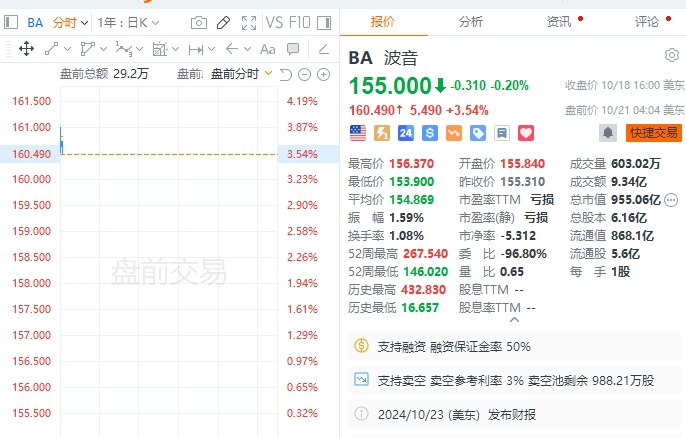Click the 盘前总额 29.2万 value
The height and width of the screenshot is (437, 686).
point(130,73)
